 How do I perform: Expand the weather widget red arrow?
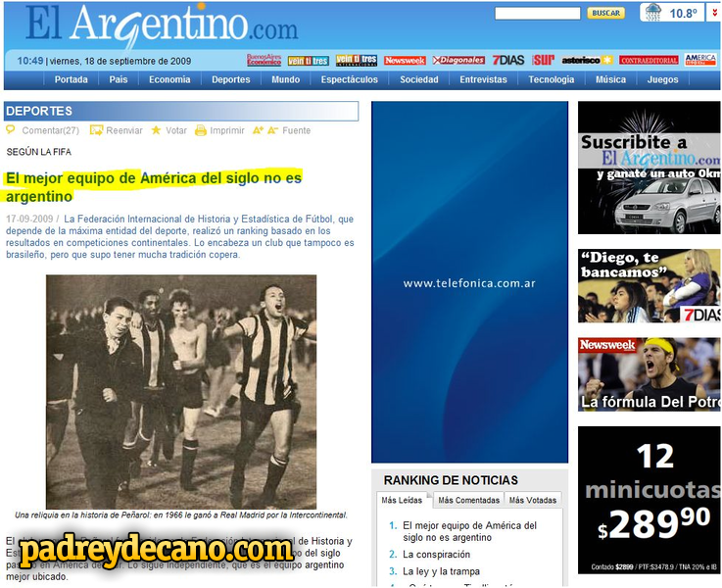point(714,13)
